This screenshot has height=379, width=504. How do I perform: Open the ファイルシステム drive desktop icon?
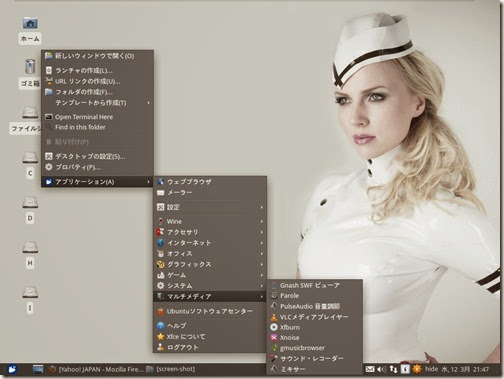click(30, 112)
